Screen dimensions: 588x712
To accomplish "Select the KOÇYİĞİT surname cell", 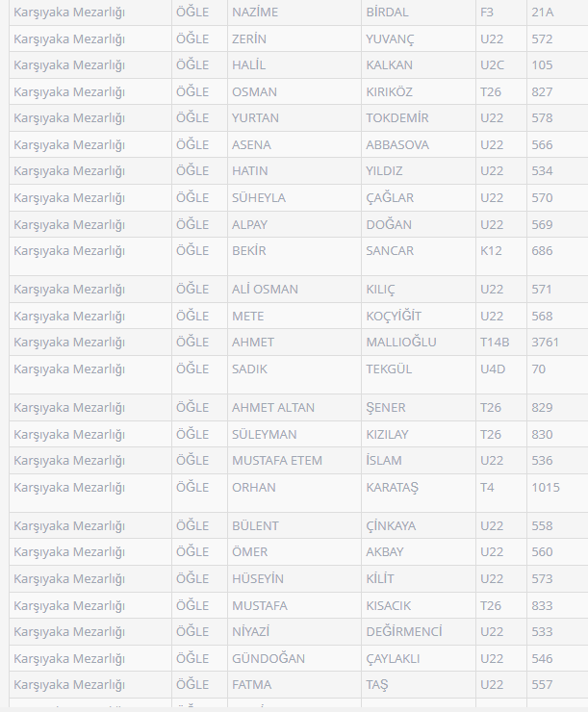I will (x=394, y=316).
